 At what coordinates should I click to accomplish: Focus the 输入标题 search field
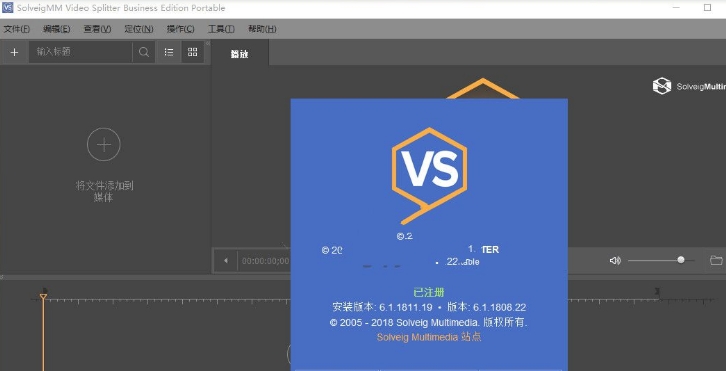(81, 52)
